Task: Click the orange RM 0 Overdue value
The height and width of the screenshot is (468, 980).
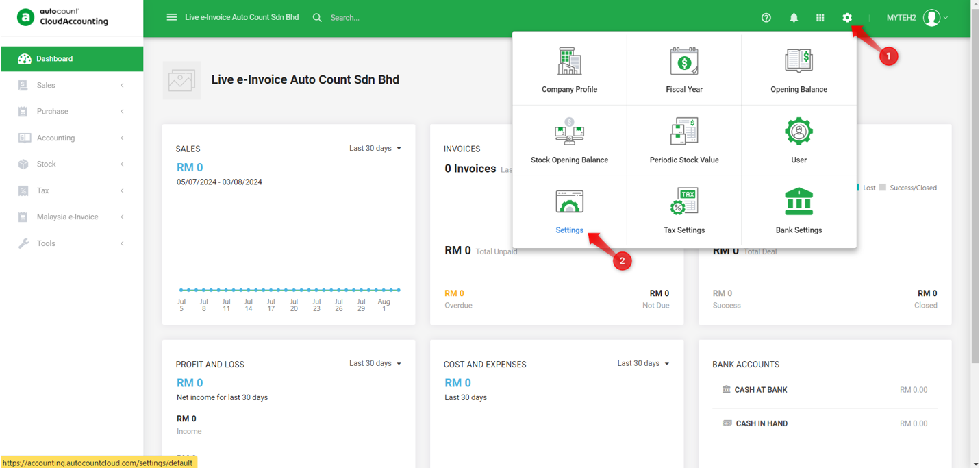Action: [454, 293]
